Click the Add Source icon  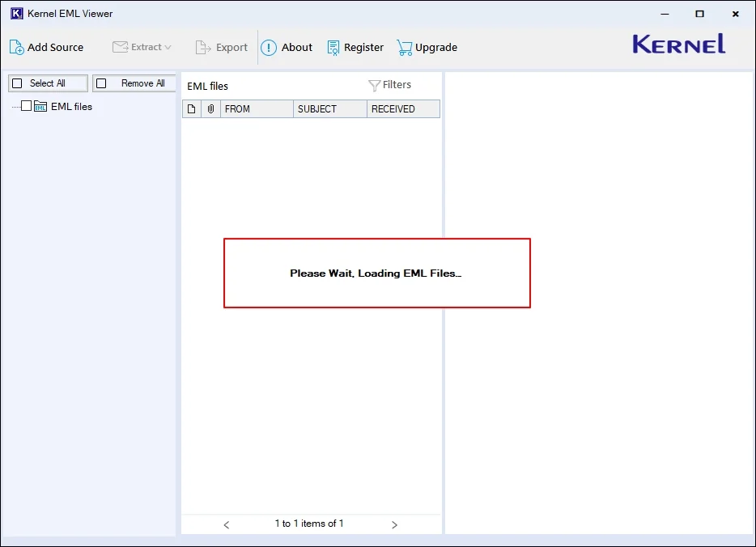click(x=17, y=47)
